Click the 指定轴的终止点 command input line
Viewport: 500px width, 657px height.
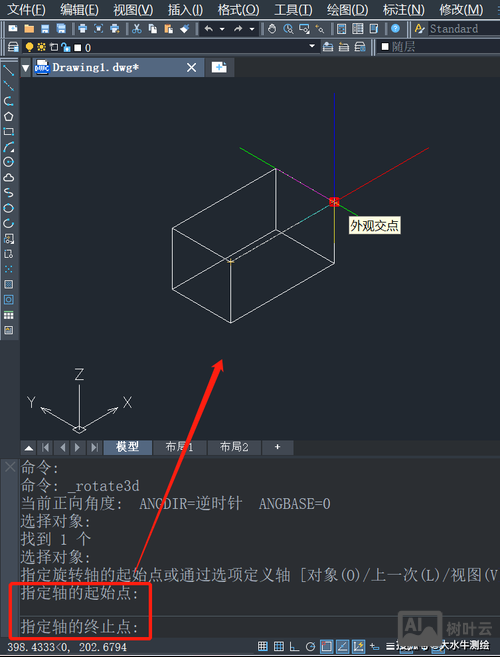[x=260, y=627]
